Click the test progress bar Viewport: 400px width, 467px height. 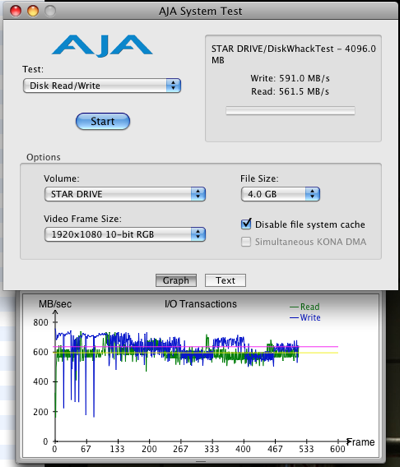(290, 111)
